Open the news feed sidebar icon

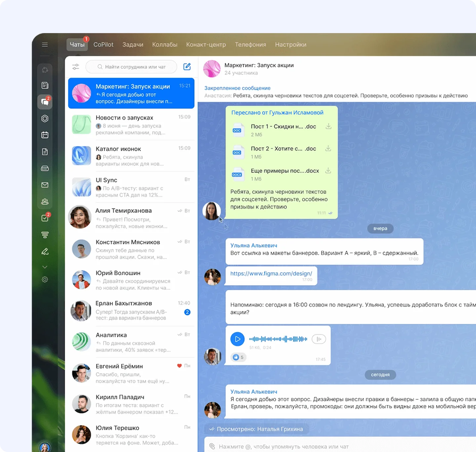(45, 85)
